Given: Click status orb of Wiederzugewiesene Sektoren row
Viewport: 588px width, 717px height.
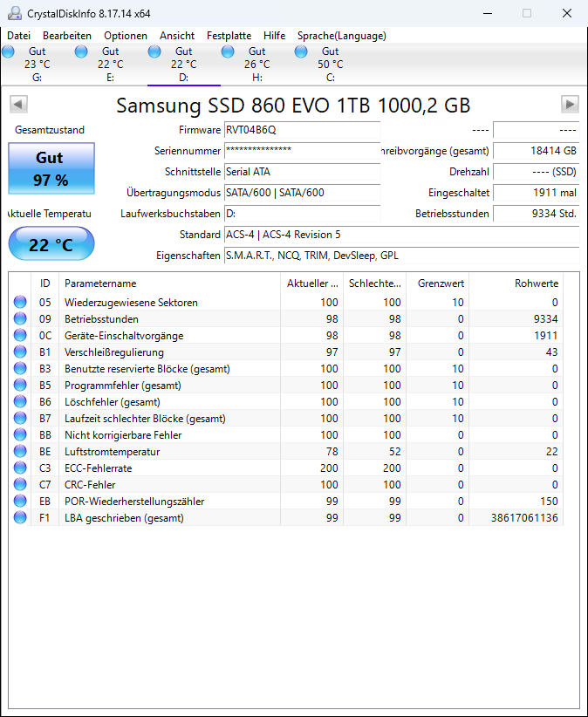Looking at the screenshot, I should pos(20,303).
